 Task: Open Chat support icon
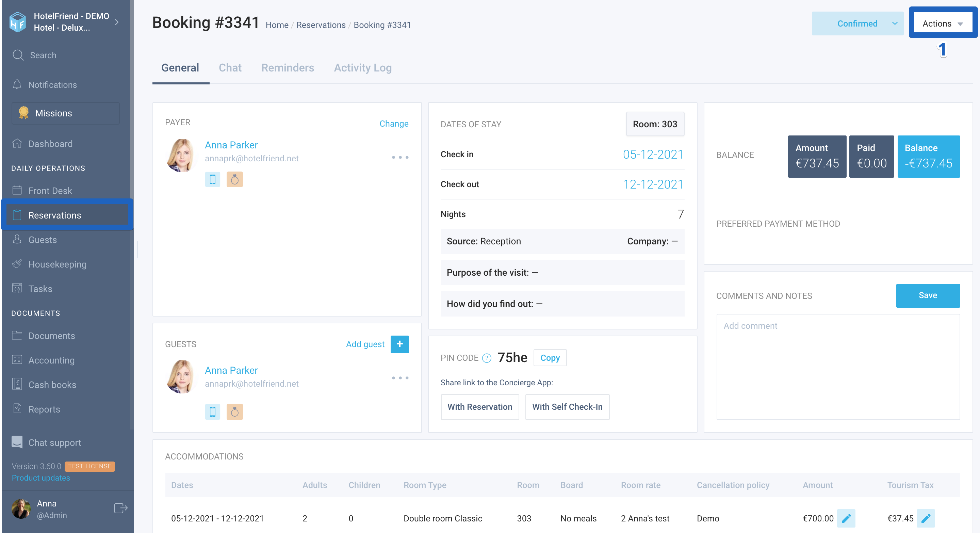(x=17, y=442)
